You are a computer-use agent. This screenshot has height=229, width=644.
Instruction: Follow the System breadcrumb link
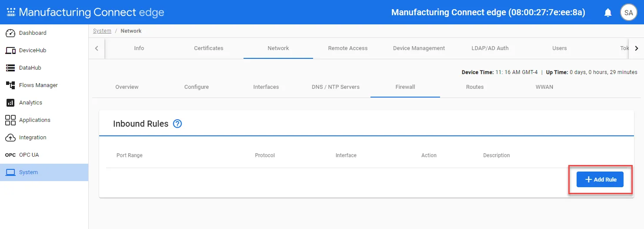click(102, 31)
